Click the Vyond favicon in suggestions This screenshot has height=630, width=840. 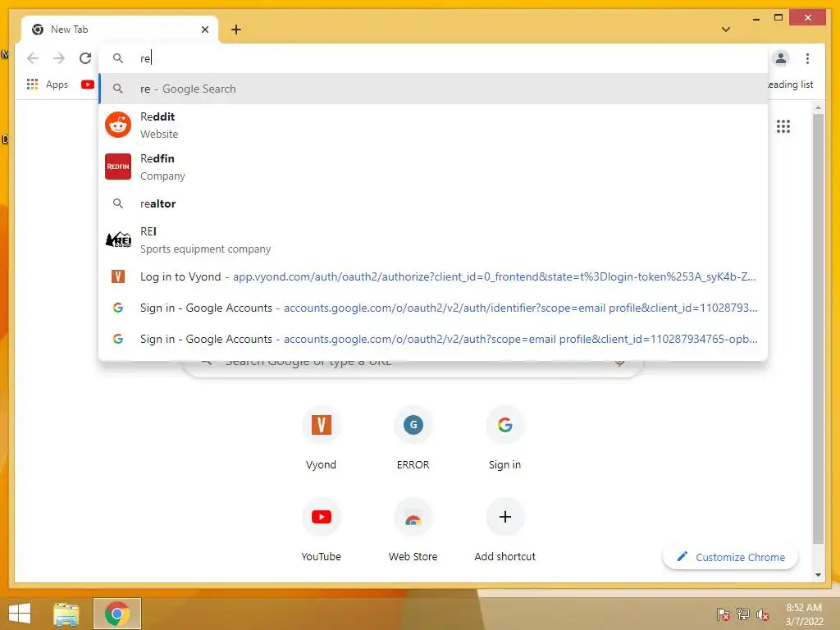pos(118,276)
